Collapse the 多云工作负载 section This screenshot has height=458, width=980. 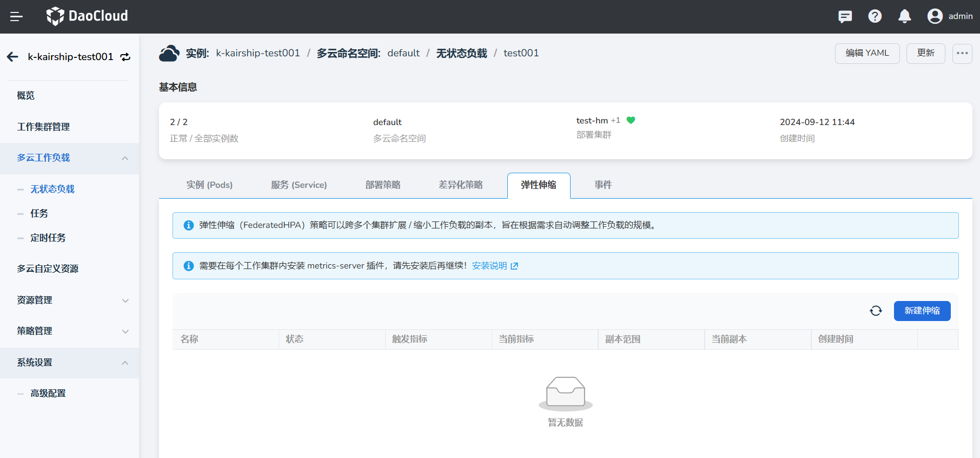point(125,158)
